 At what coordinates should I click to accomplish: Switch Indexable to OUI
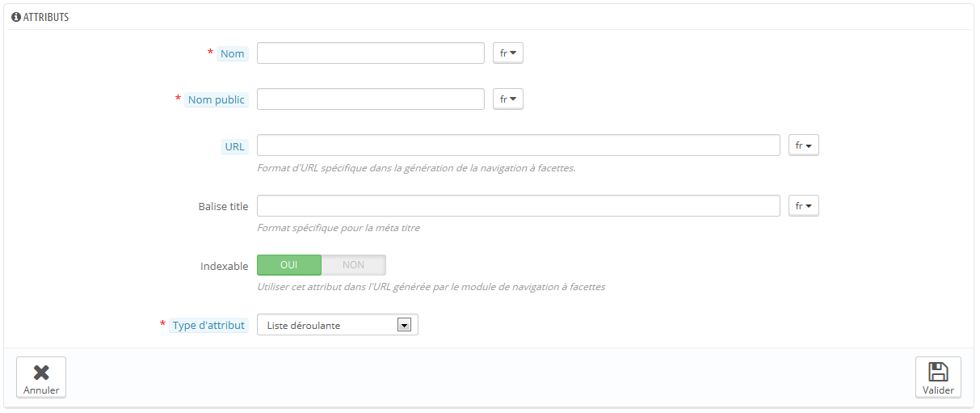click(x=289, y=265)
